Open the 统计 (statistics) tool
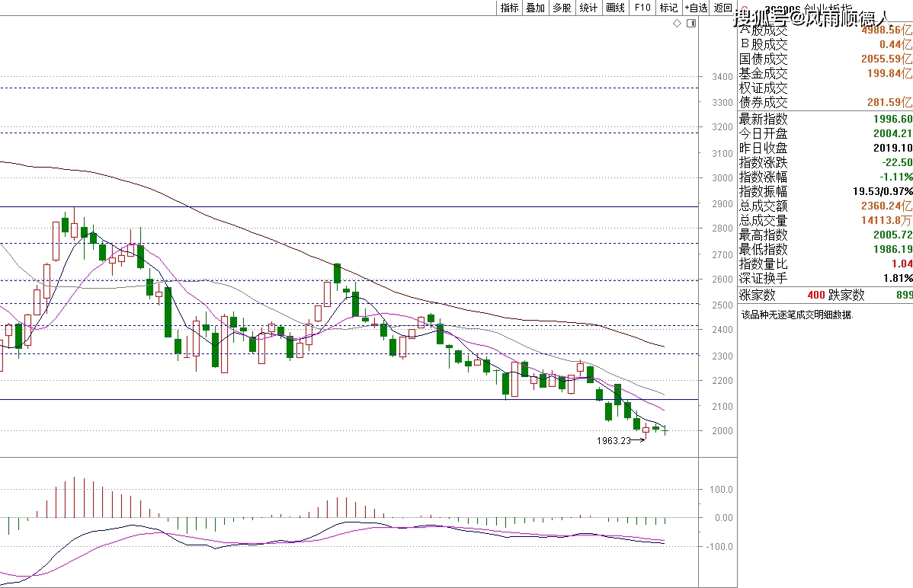 coord(588,8)
